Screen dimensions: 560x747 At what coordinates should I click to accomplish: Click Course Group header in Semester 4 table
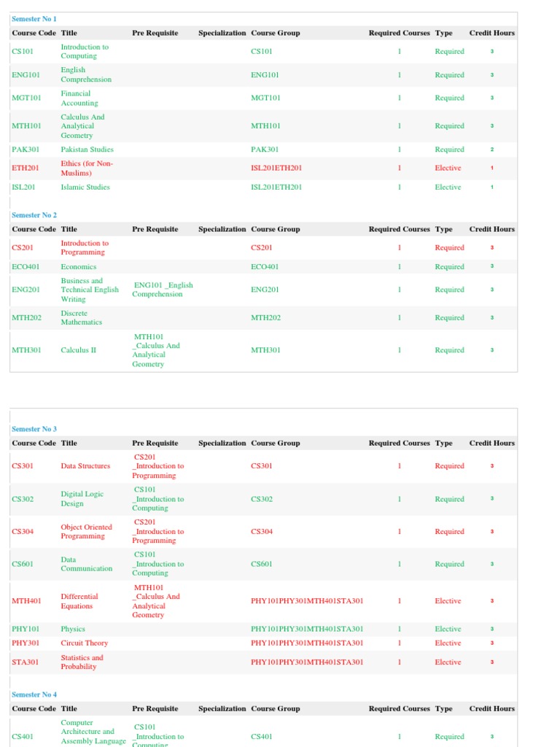point(276,709)
